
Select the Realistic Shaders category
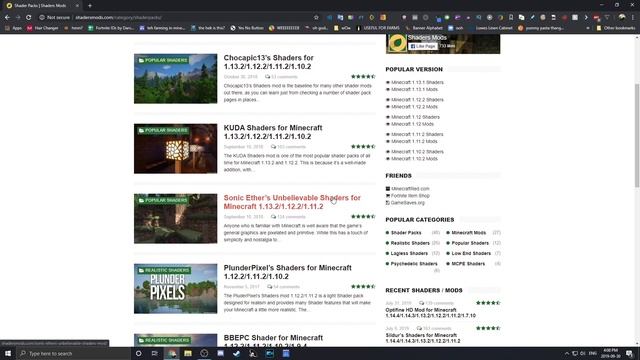(410, 243)
